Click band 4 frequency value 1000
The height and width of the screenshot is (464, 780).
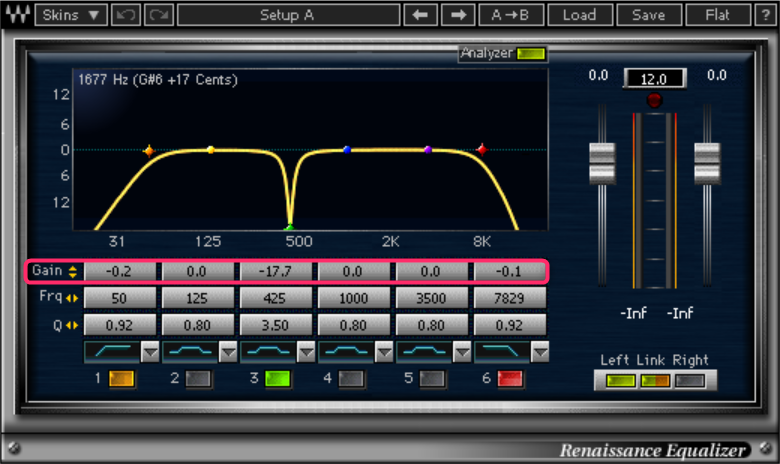[354, 298]
